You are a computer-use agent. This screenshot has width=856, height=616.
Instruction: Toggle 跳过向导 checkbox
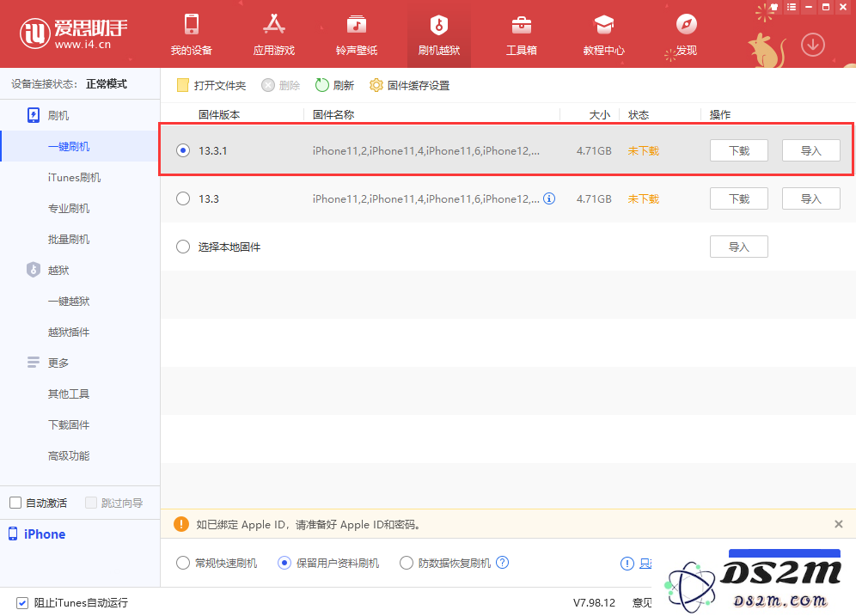tap(91, 503)
